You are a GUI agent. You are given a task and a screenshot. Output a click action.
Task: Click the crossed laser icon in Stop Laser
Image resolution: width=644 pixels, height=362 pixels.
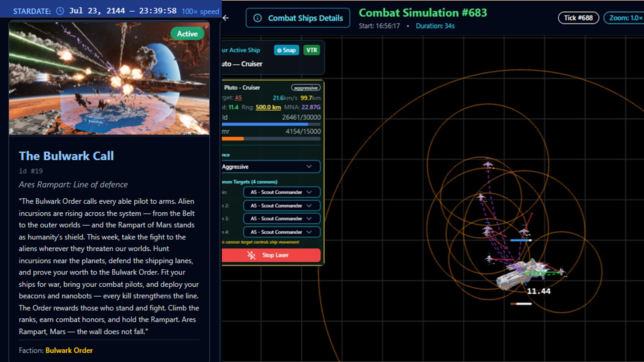(x=251, y=255)
